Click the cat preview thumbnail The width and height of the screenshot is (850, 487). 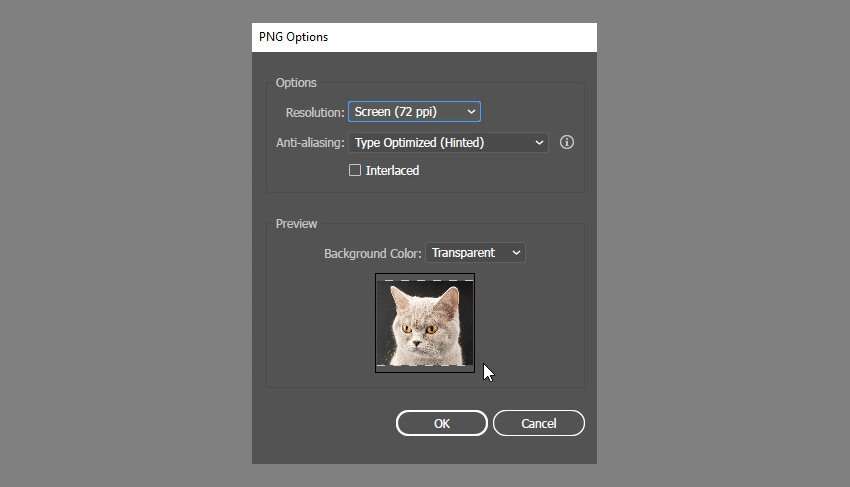coord(425,323)
